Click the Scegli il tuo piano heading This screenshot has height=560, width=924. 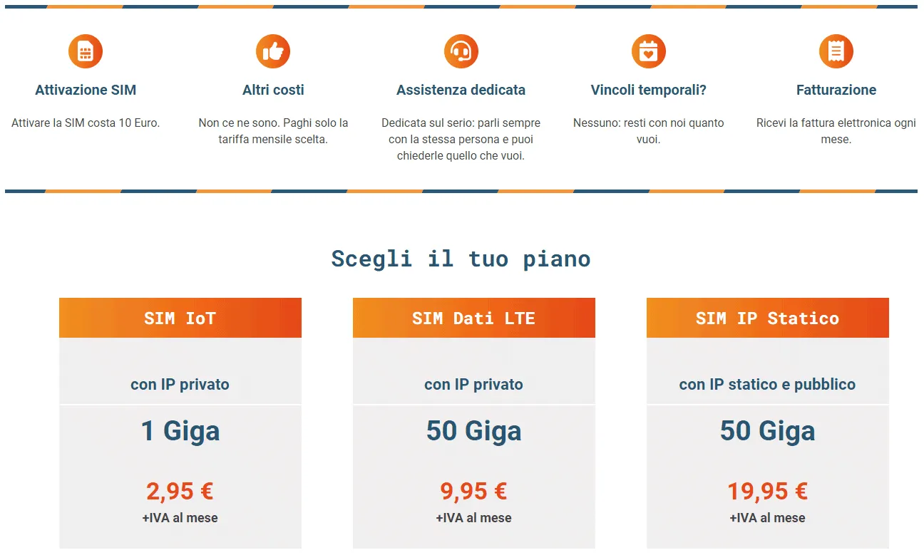pyautogui.click(x=461, y=259)
